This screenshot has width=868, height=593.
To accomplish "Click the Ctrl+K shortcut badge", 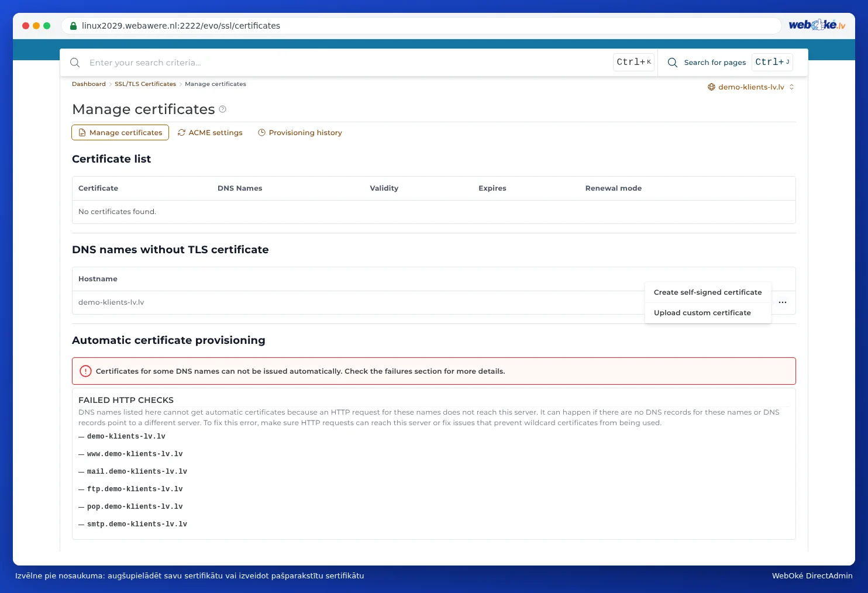I will 633,62.
